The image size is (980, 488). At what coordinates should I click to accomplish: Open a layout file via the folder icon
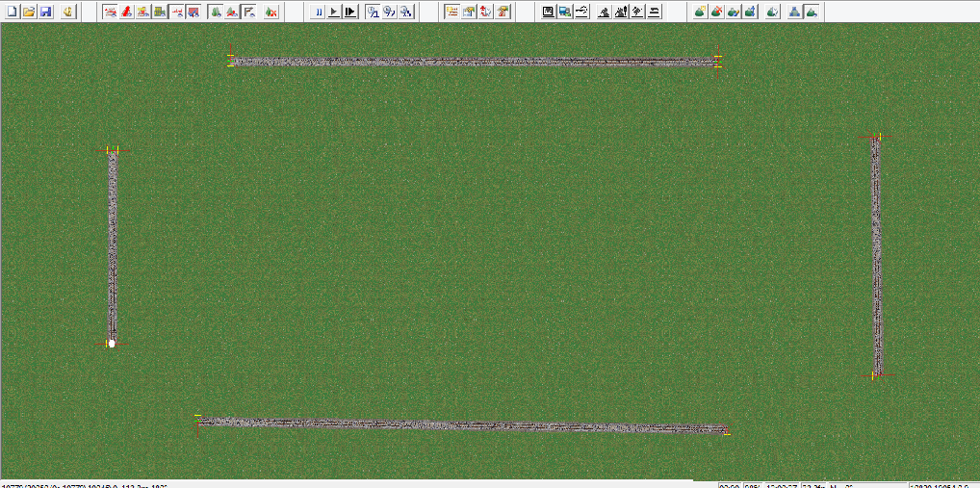tap(29, 12)
